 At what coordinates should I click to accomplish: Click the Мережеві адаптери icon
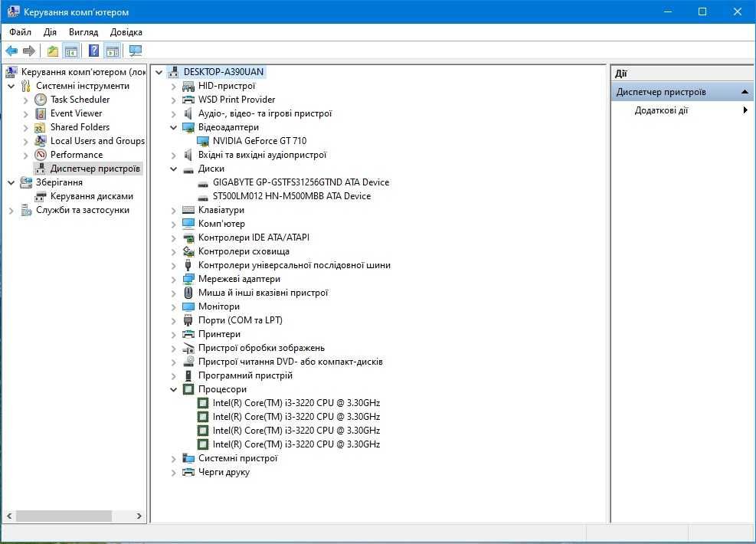click(188, 279)
